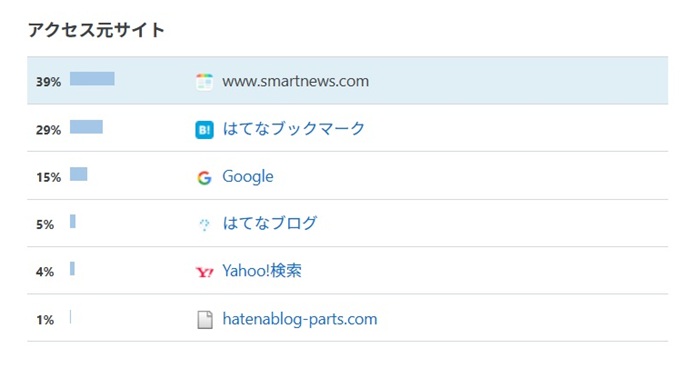Open the www.smartnews.com link
Image resolution: width=700 pixels, height=378 pixels.
296,81
